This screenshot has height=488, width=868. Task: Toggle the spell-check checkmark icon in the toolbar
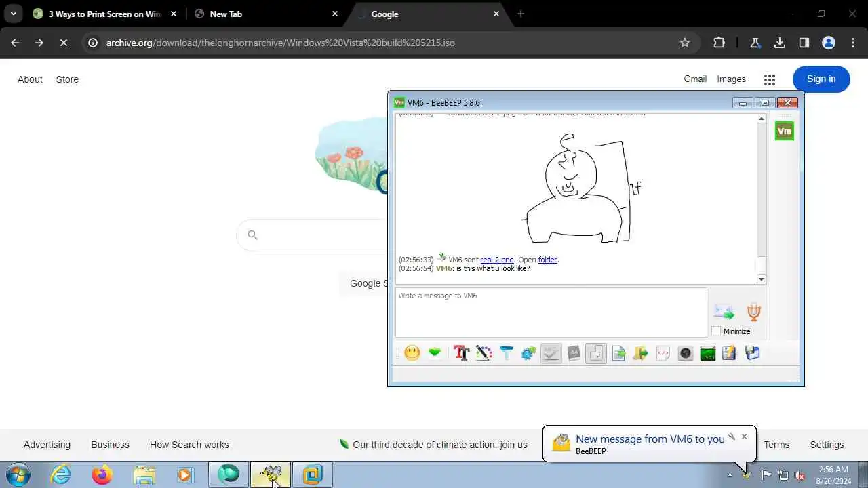tap(551, 352)
